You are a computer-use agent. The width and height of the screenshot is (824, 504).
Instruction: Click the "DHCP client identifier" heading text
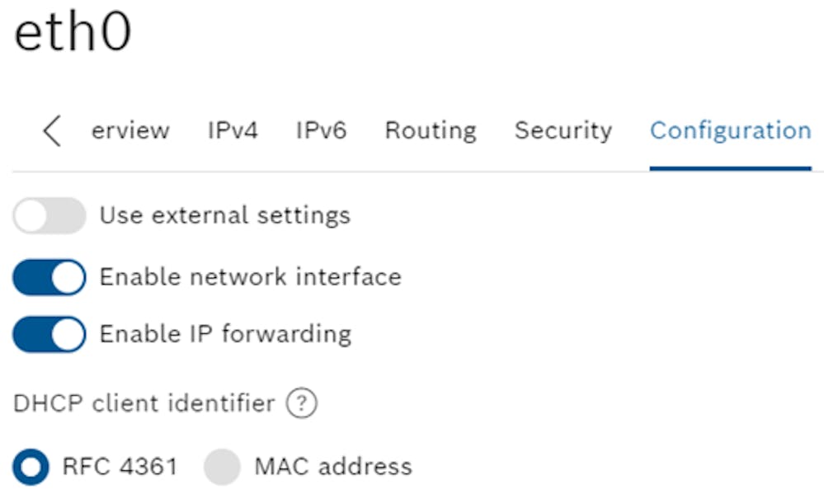tap(144, 403)
